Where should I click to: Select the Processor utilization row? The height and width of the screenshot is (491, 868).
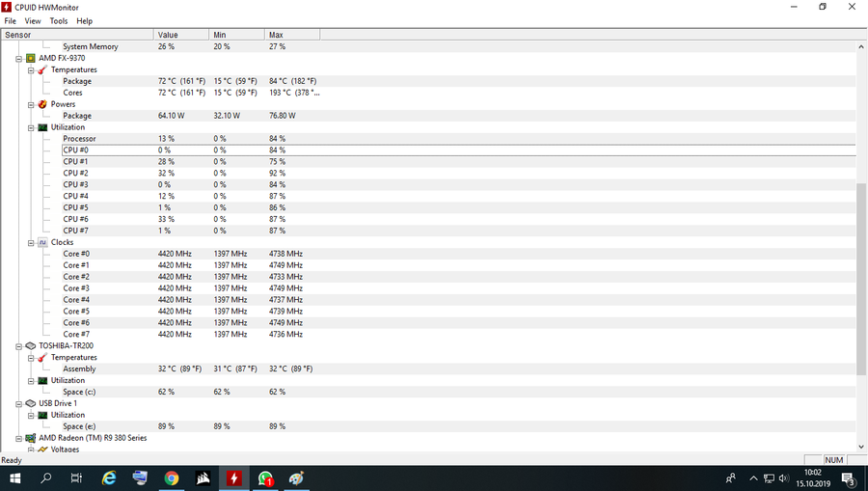point(459,138)
